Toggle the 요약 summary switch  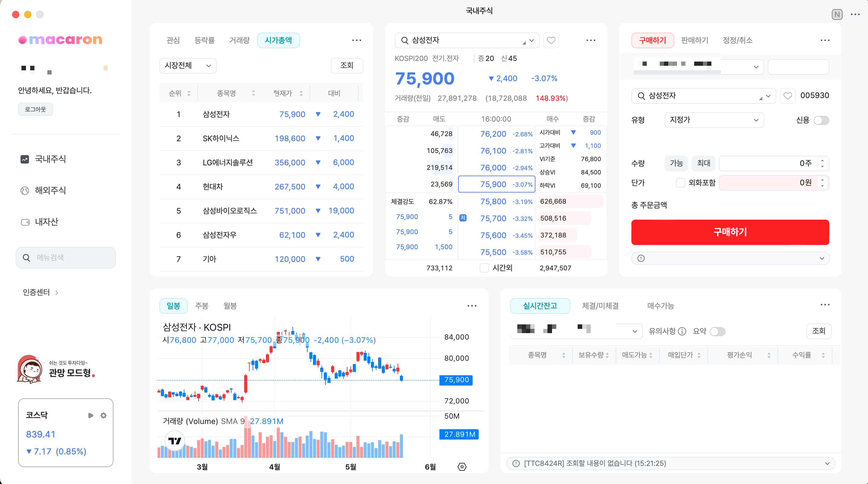tap(717, 331)
